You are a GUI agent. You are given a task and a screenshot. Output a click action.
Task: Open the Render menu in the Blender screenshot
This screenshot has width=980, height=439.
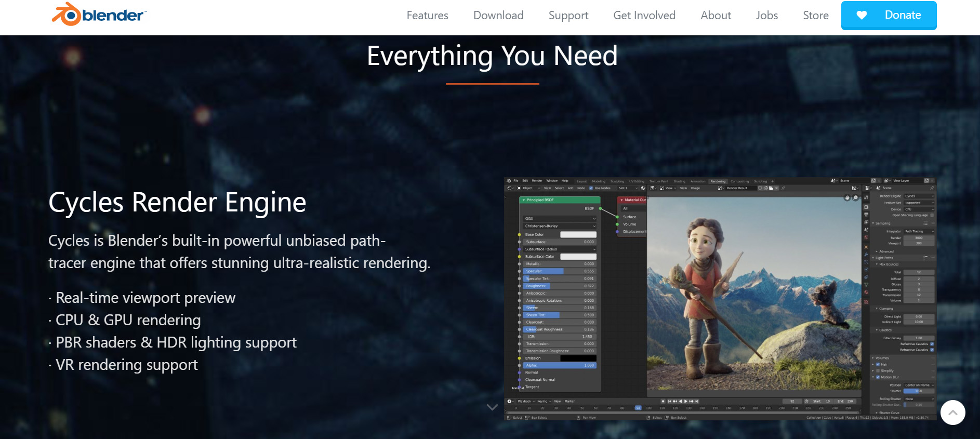537,181
